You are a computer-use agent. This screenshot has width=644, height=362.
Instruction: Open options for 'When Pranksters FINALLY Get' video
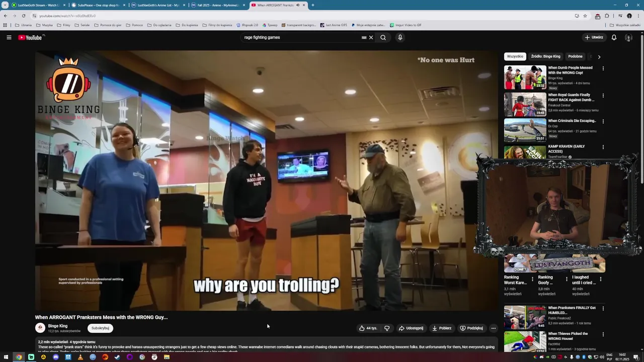[x=603, y=308]
